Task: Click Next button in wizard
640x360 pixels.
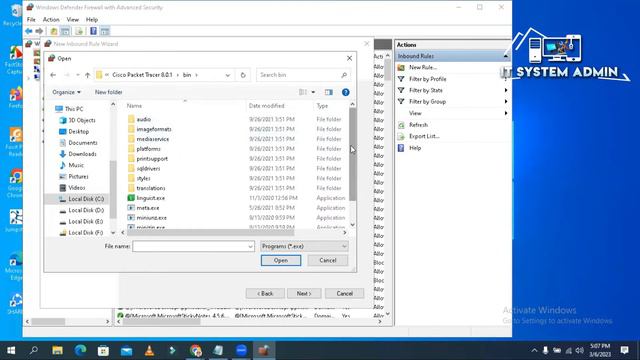Action: (x=304, y=293)
